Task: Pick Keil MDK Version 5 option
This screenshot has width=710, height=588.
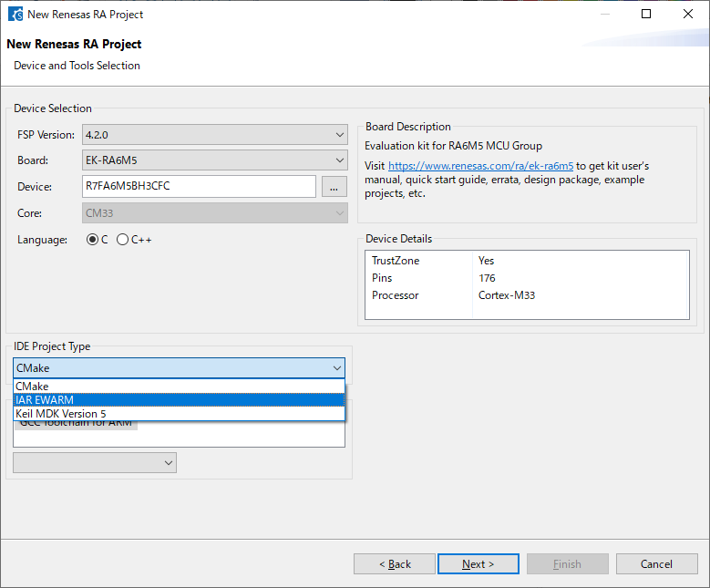Action: [179, 414]
